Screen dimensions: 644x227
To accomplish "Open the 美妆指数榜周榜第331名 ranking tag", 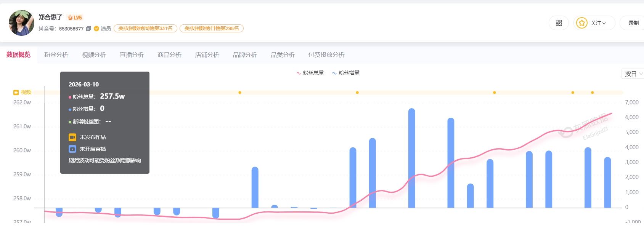I will pos(145,29).
